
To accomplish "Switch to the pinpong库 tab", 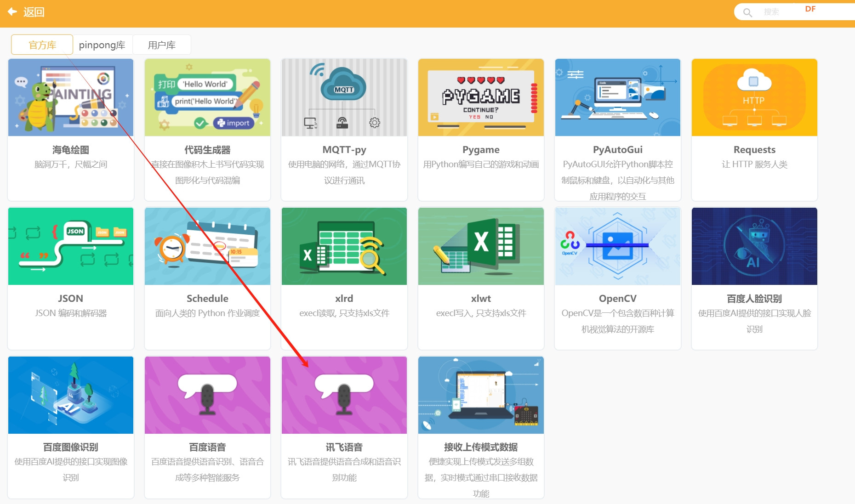I will (x=102, y=45).
